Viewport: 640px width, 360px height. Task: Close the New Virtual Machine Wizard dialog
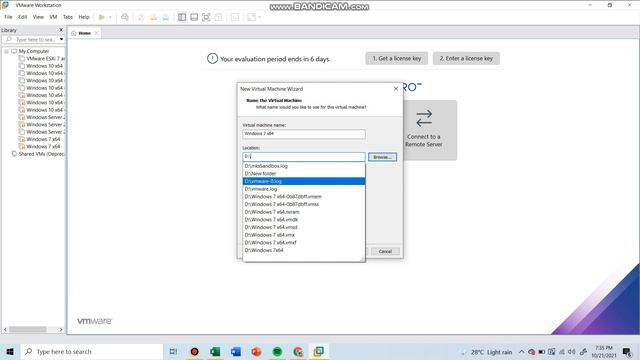[396, 89]
